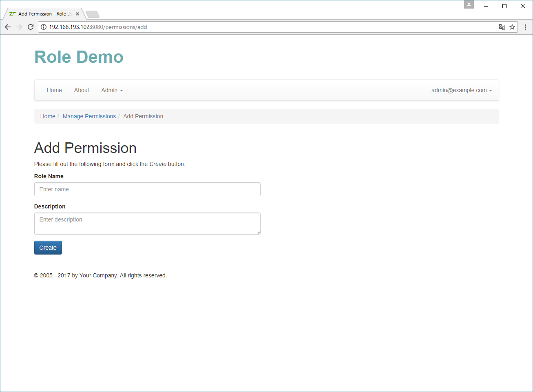
Task: View site information icon in address bar
Action: point(44,27)
